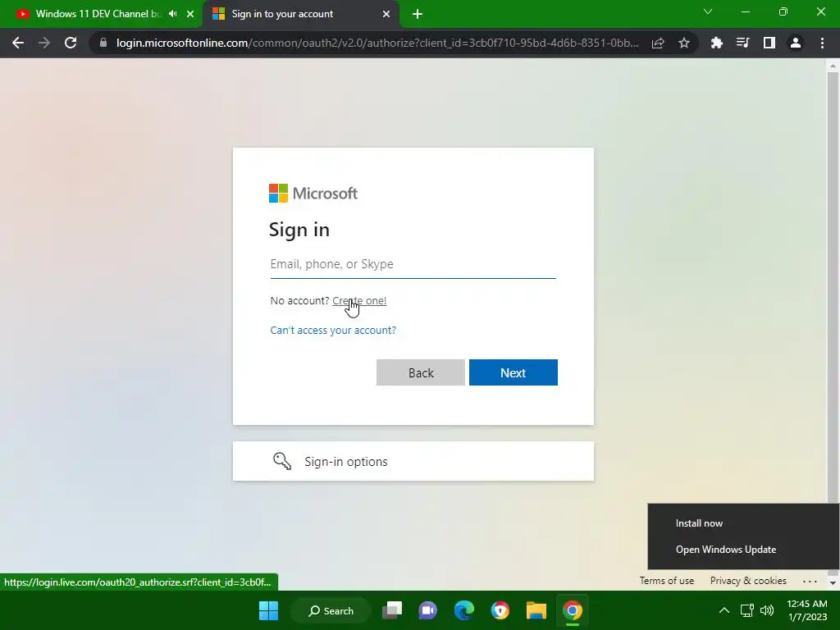Reload the sign-in page
Screen dimensions: 840x630
pos(71,43)
